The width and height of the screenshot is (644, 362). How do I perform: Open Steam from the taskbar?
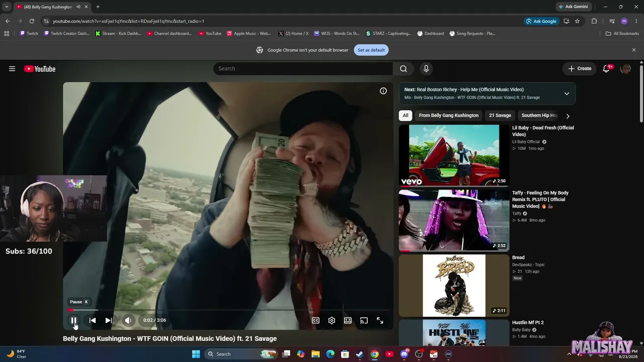[360, 354]
